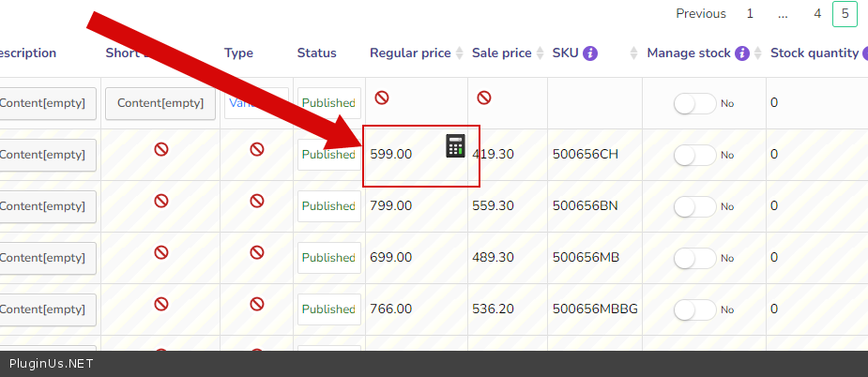Toggle Manage stock for SKU 500656BN

(695, 206)
